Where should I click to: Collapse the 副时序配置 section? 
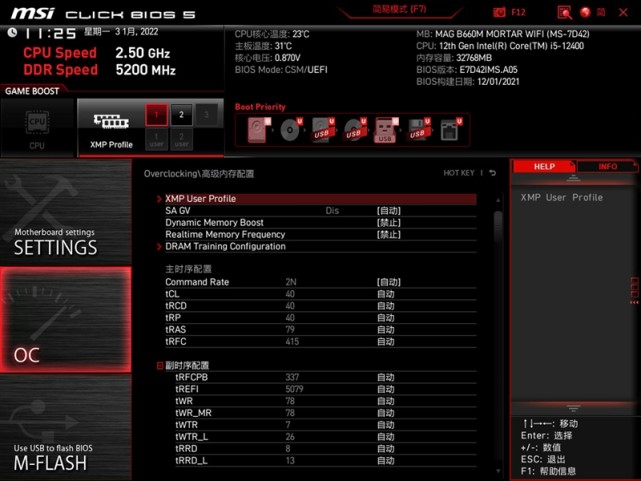(x=160, y=365)
